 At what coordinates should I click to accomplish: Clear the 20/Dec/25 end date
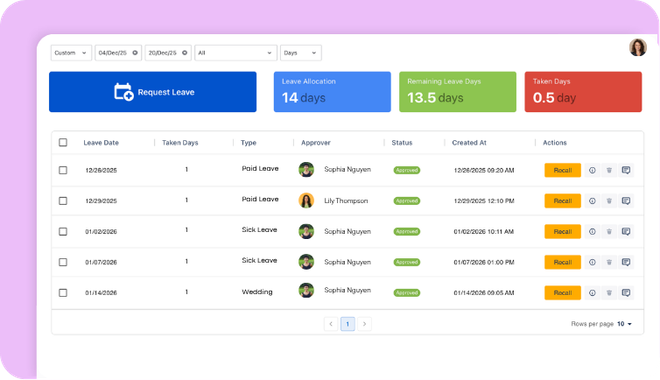(184, 53)
